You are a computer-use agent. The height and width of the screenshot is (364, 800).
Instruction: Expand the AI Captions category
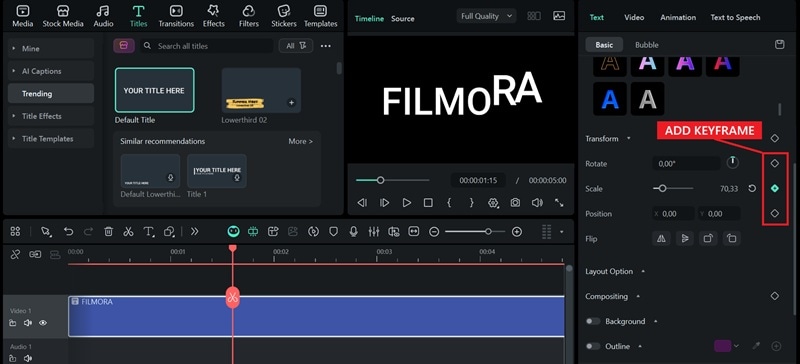(51, 71)
